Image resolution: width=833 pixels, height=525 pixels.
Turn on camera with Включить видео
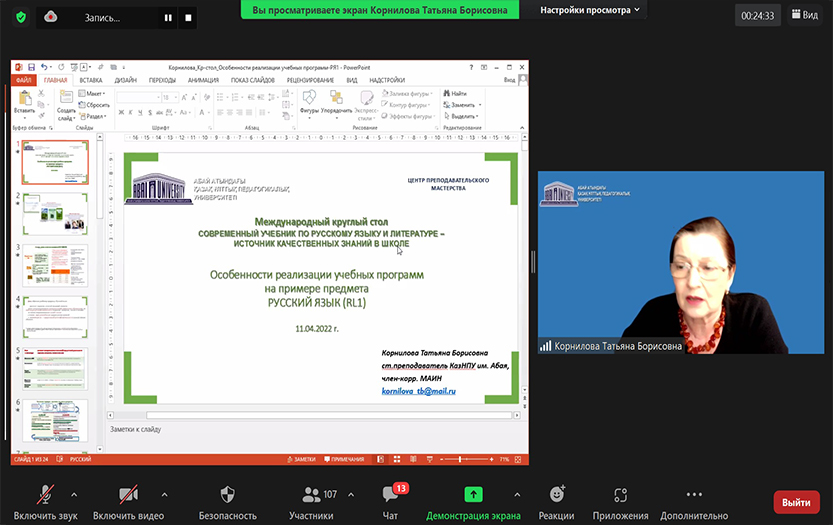[x=128, y=495]
